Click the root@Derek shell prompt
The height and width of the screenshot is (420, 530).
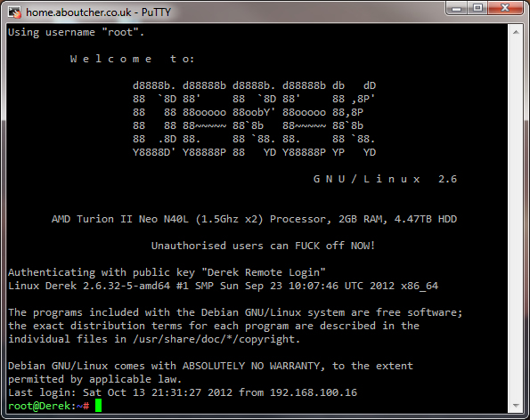click(49, 406)
